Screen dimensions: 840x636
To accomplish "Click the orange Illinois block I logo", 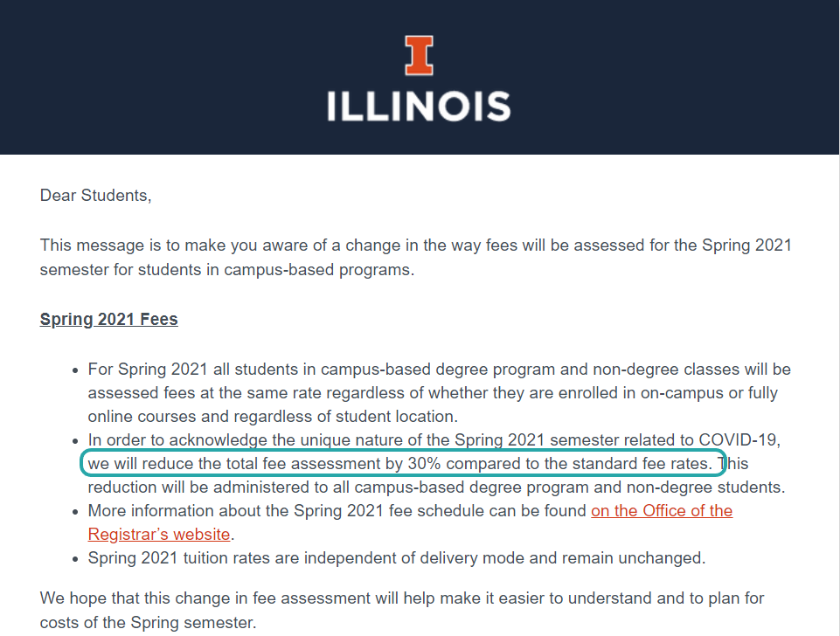I will click(419, 55).
